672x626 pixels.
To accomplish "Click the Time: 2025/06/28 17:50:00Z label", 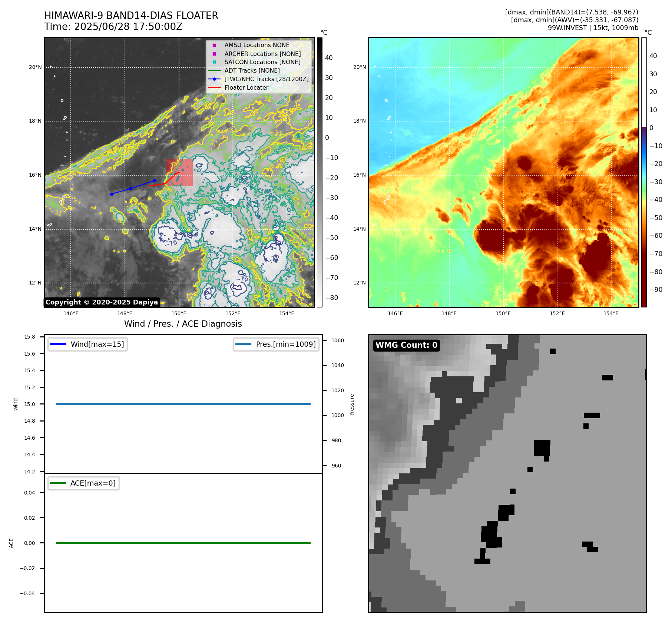I will coord(113,27).
